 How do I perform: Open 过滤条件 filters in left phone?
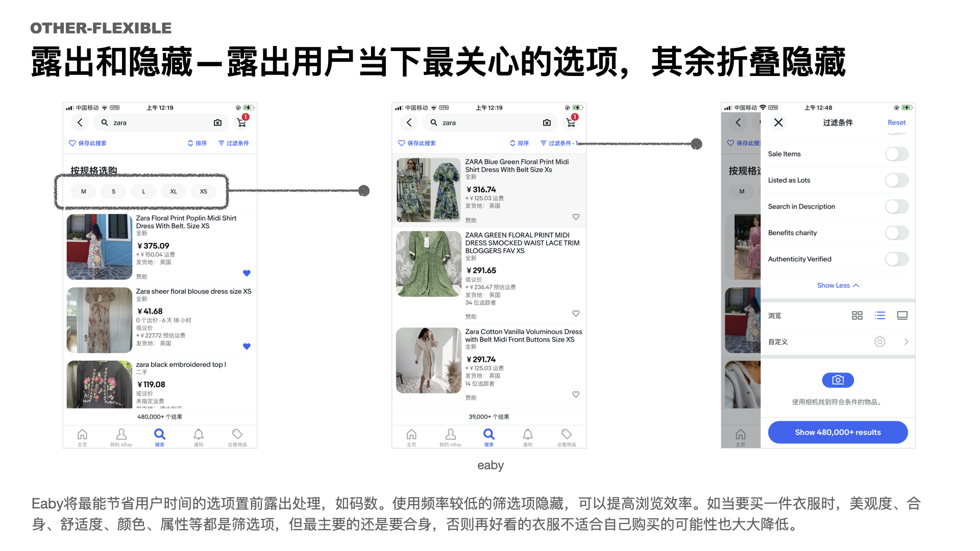point(234,143)
